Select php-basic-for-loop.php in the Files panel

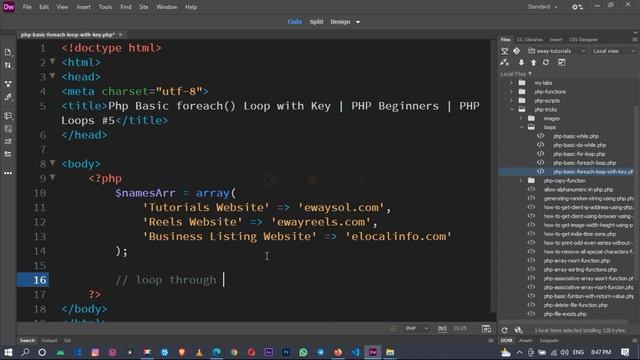click(579, 154)
